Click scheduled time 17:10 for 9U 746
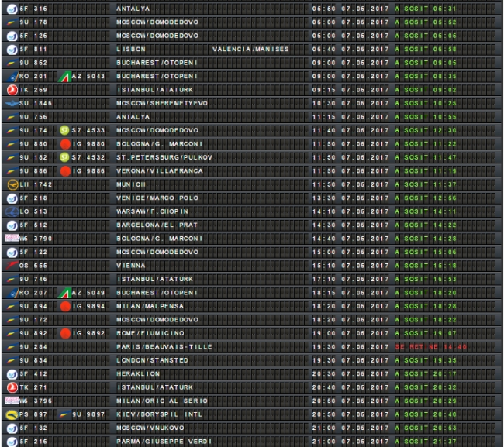This screenshot has width=504, height=447. click(323, 279)
